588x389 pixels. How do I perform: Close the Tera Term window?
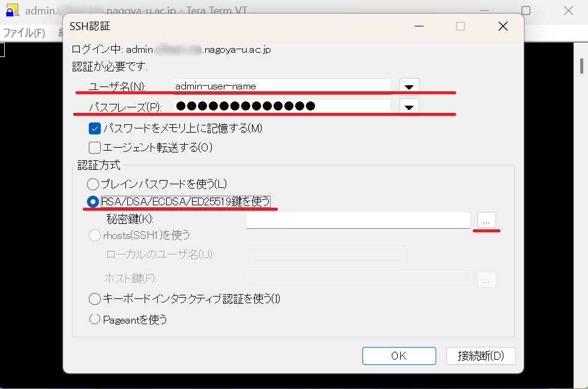569,10
